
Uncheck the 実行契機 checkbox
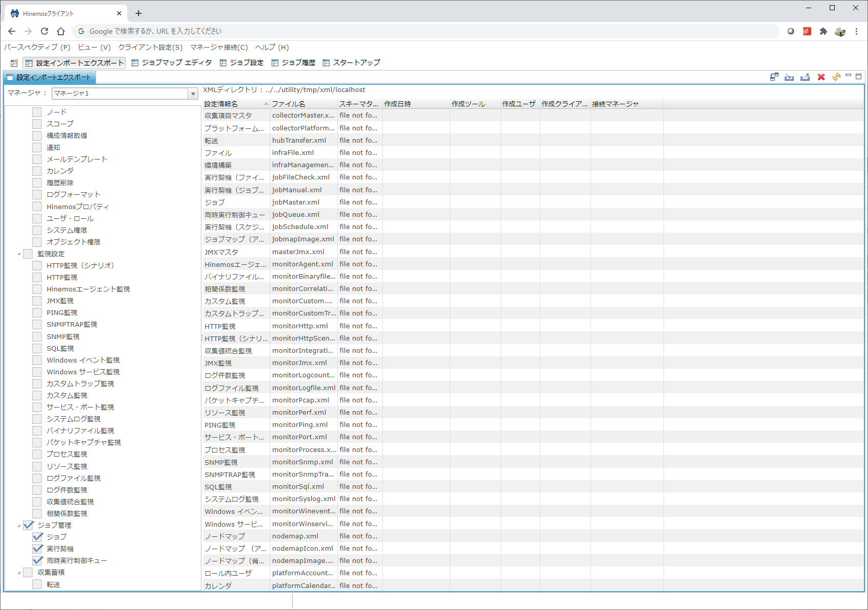[37, 549]
